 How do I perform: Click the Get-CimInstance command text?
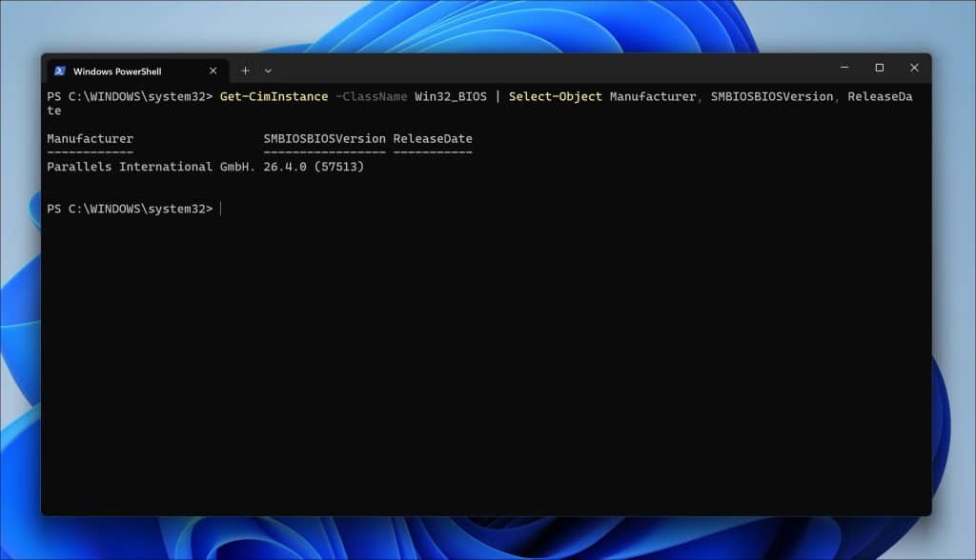(x=274, y=96)
